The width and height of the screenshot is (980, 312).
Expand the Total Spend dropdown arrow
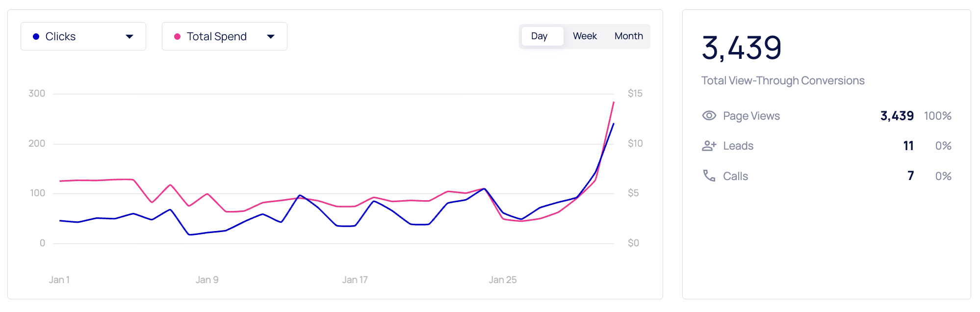(x=271, y=37)
